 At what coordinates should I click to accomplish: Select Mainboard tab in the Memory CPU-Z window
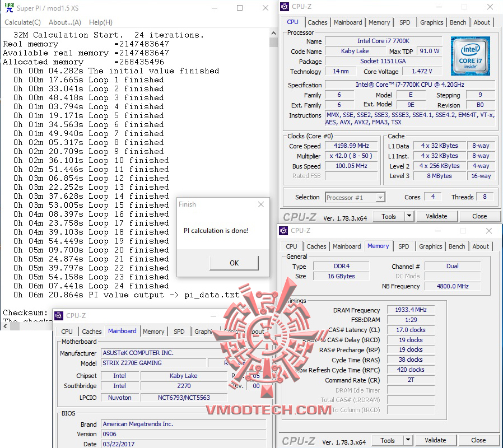pyautogui.click(x=347, y=246)
